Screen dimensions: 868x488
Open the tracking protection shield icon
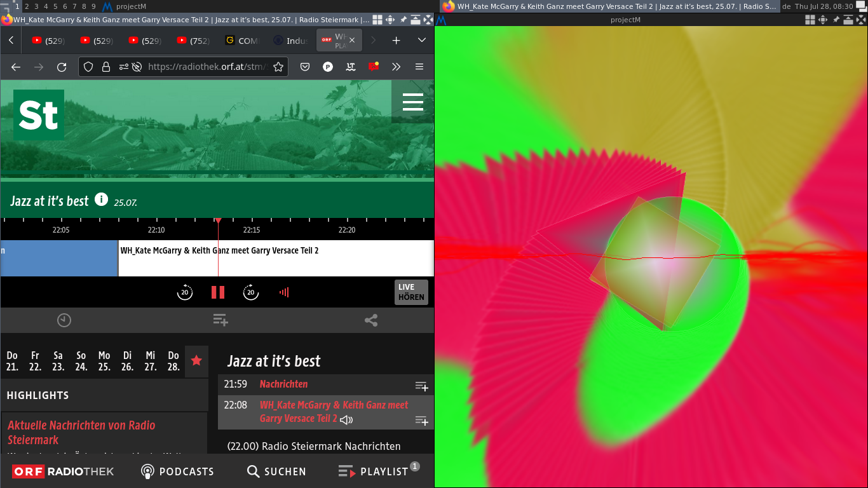coord(88,67)
